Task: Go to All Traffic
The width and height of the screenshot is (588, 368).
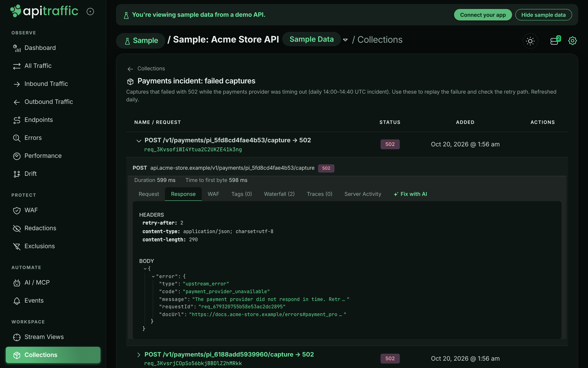Action: (x=53, y=66)
